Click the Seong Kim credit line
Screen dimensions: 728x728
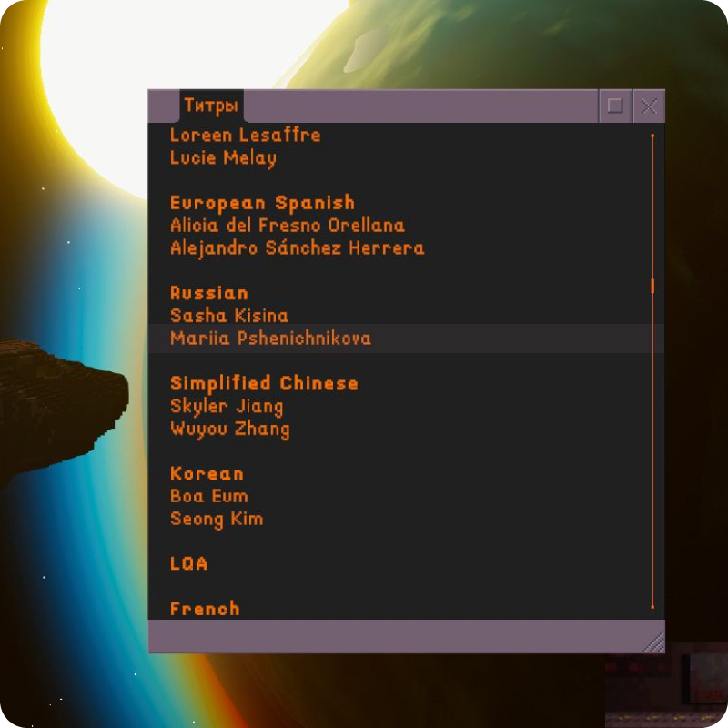pos(217,519)
